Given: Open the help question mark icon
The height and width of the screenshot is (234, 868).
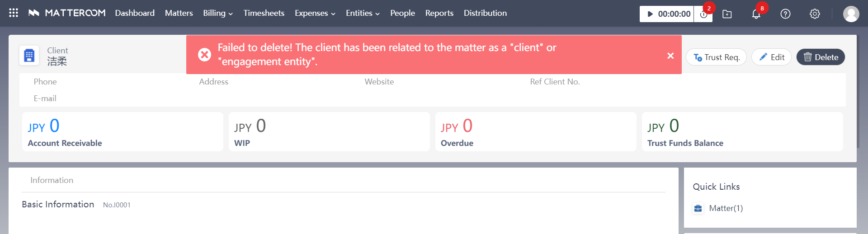Looking at the screenshot, I should [785, 14].
